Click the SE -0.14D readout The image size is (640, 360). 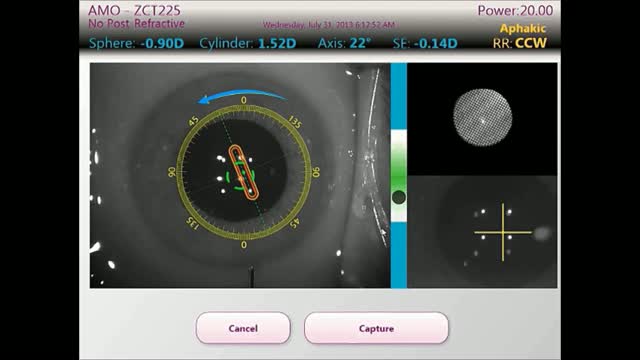[425, 43]
